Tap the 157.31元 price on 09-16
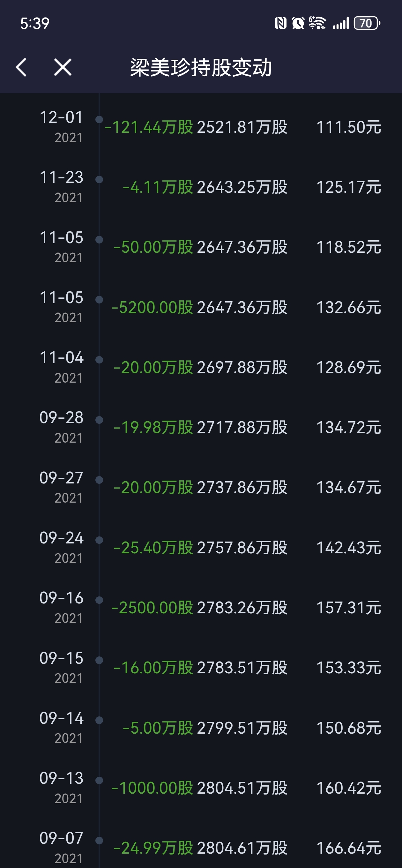 [349, 608]
